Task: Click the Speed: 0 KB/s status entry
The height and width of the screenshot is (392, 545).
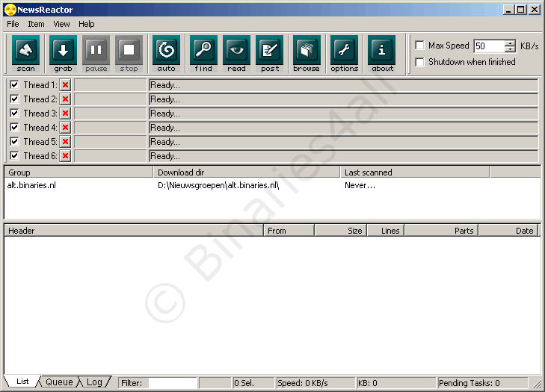Action: 315,383
